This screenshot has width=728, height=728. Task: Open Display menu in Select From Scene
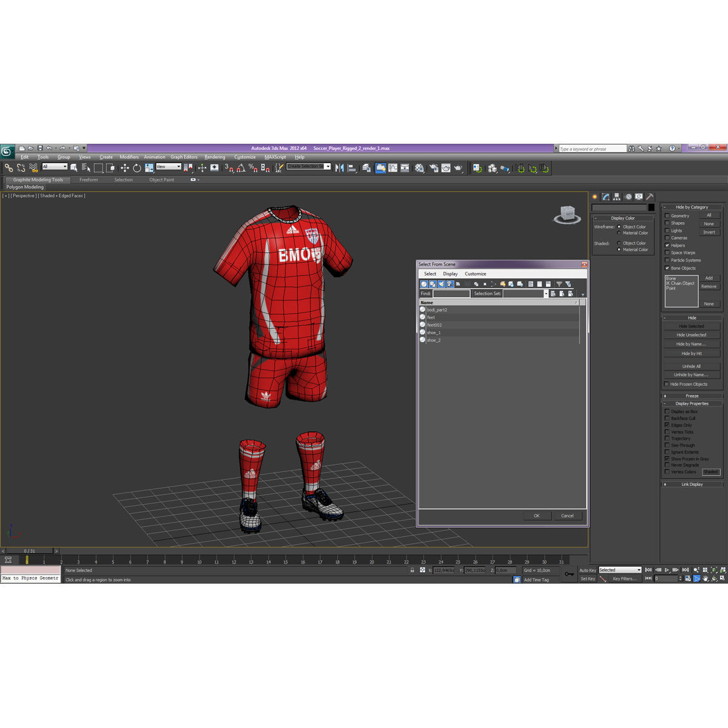[450, 274]
